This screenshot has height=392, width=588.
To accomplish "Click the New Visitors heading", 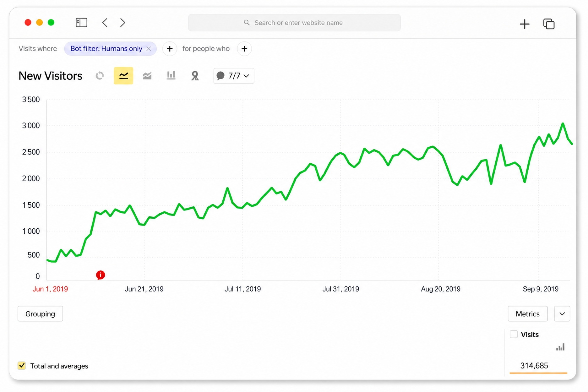I will point(50,76).
